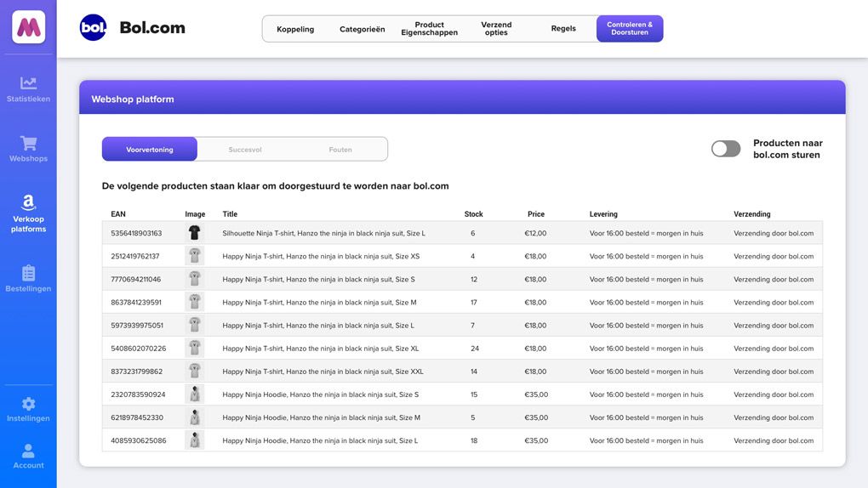Click the Levering column header

tap(603, 214)
